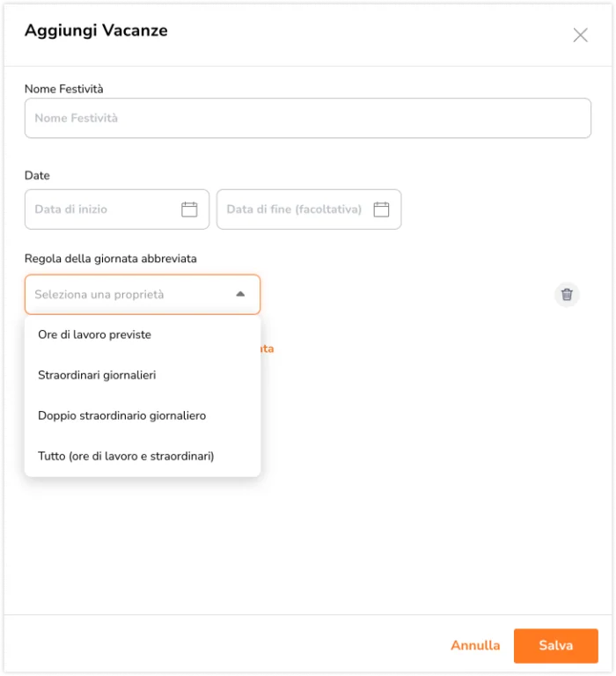The image size is (616, 676).
Task: Close the Aggiungi Vacanze dialog with X
Action: 580,35
